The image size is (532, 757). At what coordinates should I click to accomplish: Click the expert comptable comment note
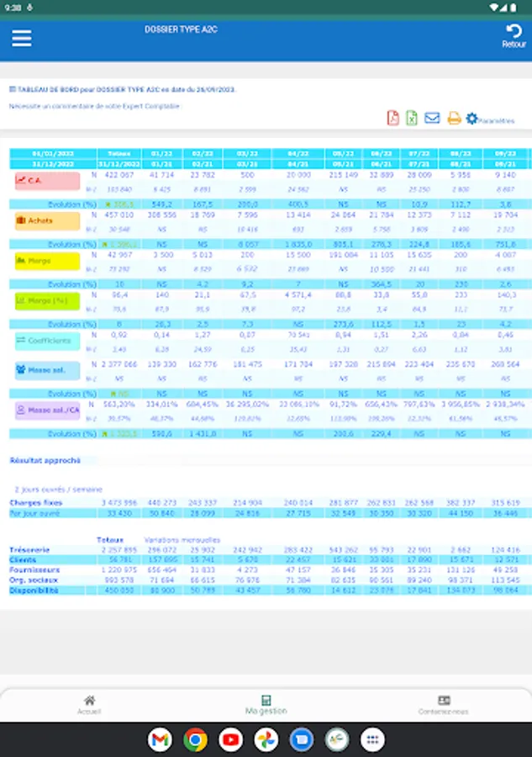(94, 106)
